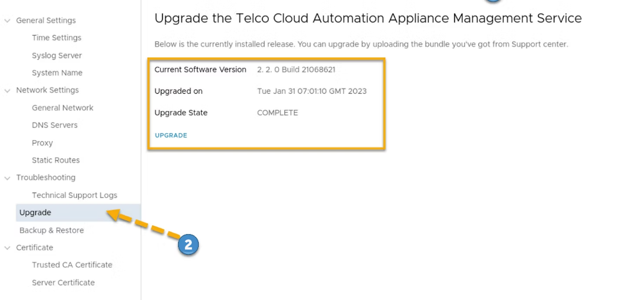Image resolution: width=644 pixels, height=300 pixels.
Task: Open Trusted CA Certificate page
Action: pos(72,265)
